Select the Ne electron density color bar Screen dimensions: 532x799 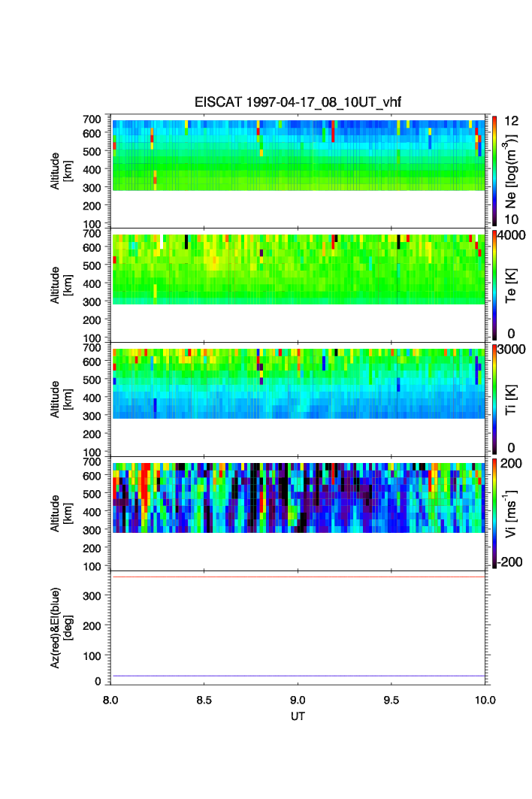pos(494,171)
